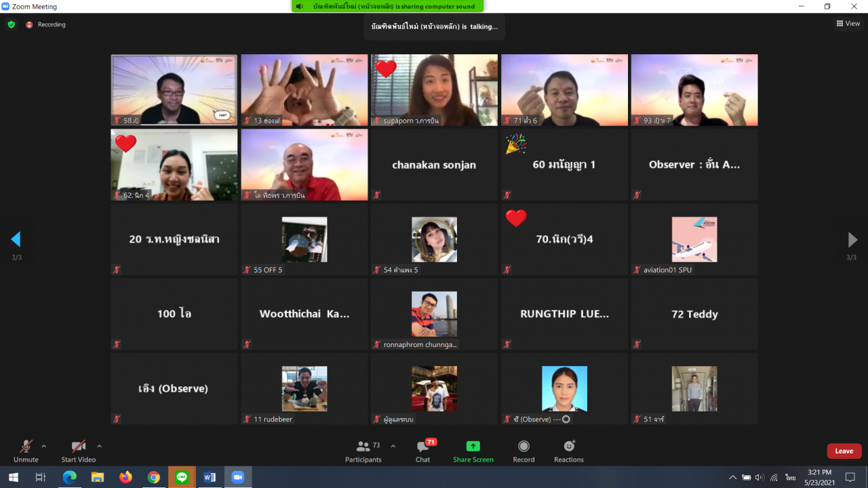Select the 72 Teddy participant tile

694,314
